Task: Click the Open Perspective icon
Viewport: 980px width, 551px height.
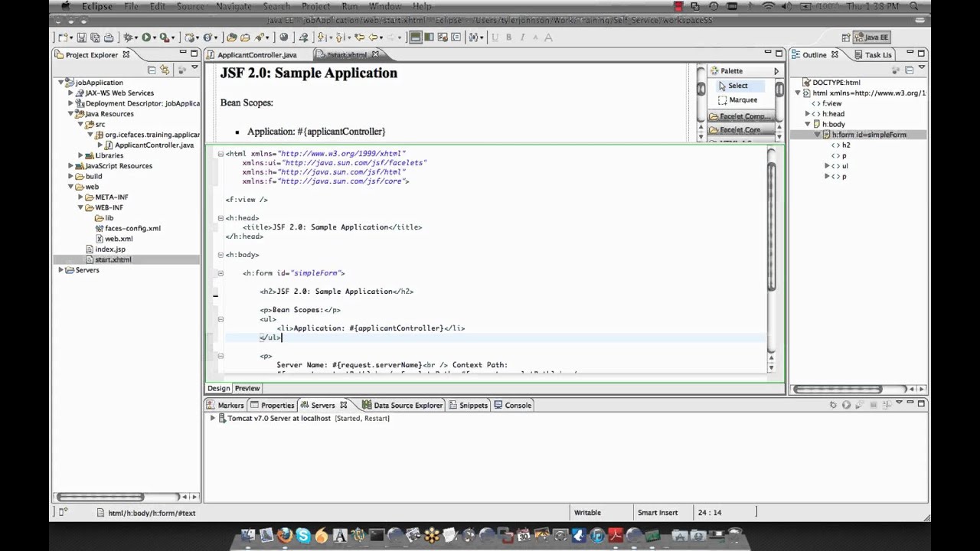Action: click(846, 37)
